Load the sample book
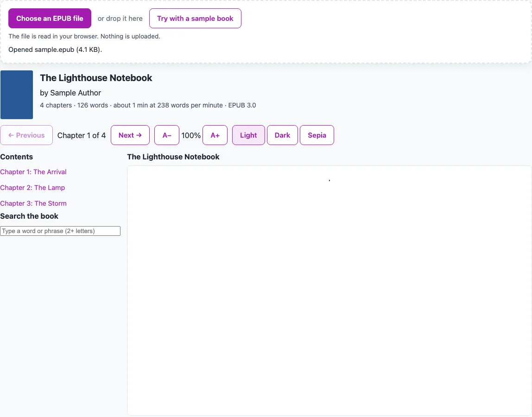 point(195,19)
